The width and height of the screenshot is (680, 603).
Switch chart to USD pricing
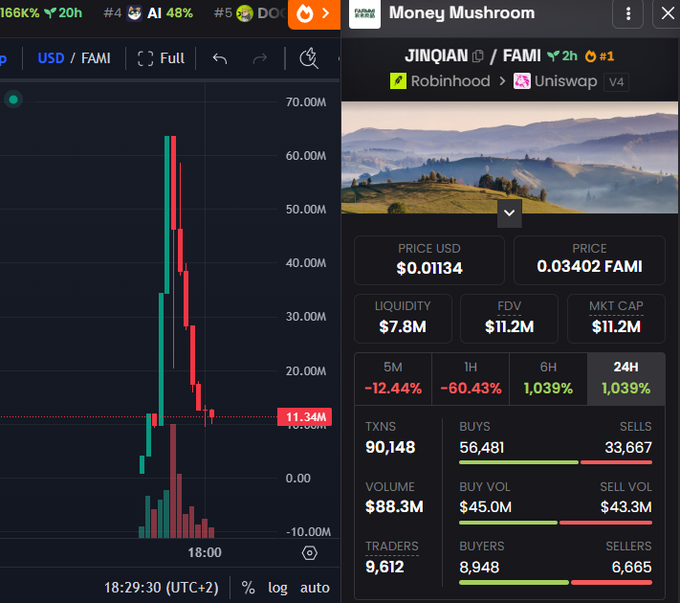[x=51, y=58]
